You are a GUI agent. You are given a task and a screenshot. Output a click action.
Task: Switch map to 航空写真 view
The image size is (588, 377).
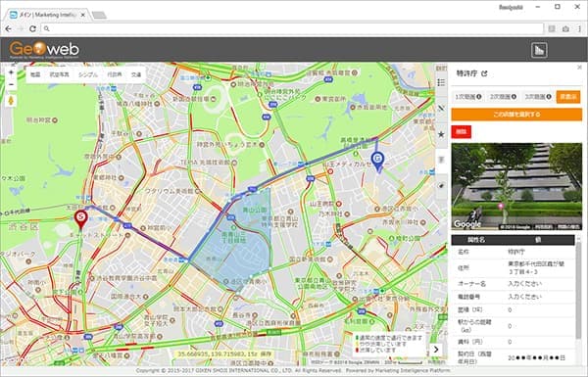[x=59, y=74]
